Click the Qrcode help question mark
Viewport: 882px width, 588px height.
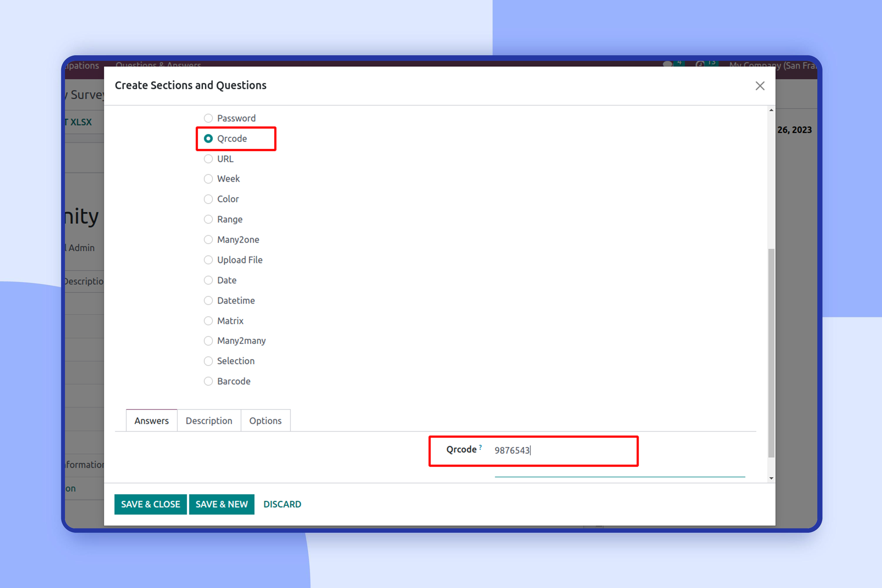pyautogui.click(x=480, y=447)
